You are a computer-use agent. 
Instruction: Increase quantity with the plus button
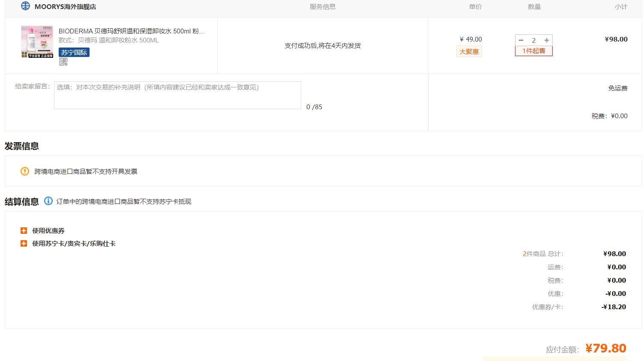point(547,40)
